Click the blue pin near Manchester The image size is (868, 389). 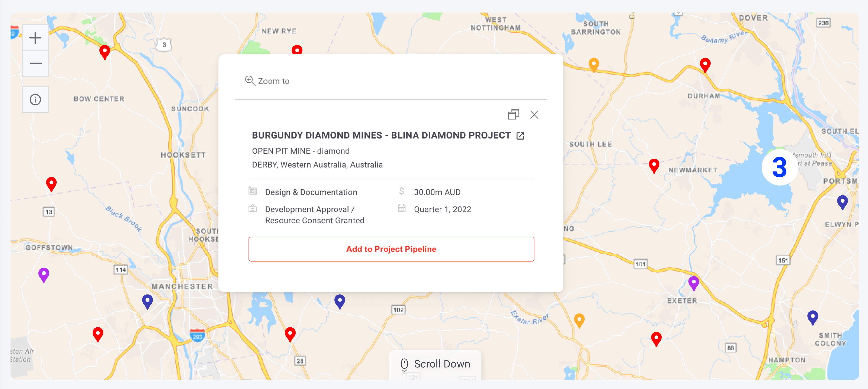[x=147, y=301]
